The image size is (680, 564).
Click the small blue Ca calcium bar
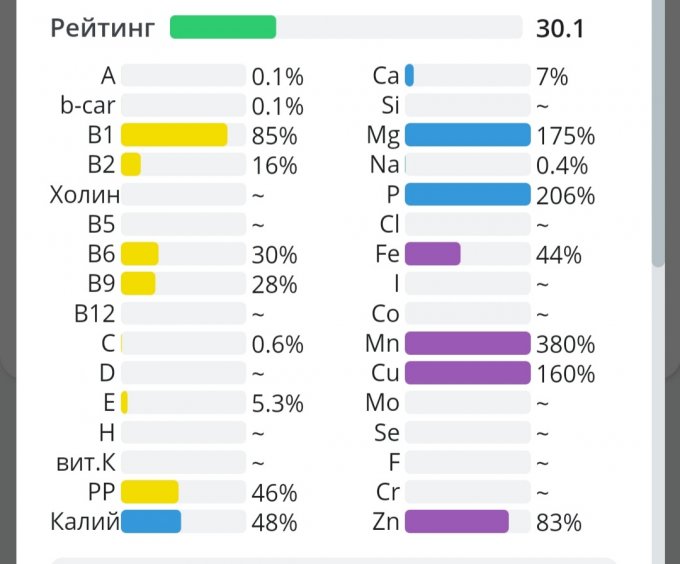[410, 75]
